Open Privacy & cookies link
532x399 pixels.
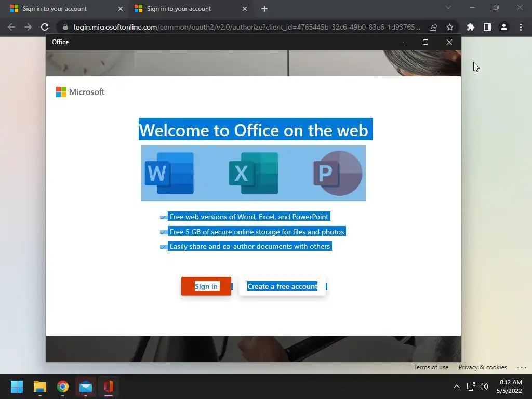(483, 367)
